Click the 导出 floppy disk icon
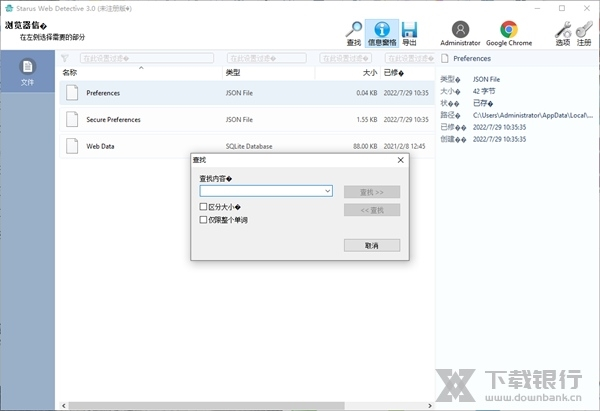 (409, 29)
